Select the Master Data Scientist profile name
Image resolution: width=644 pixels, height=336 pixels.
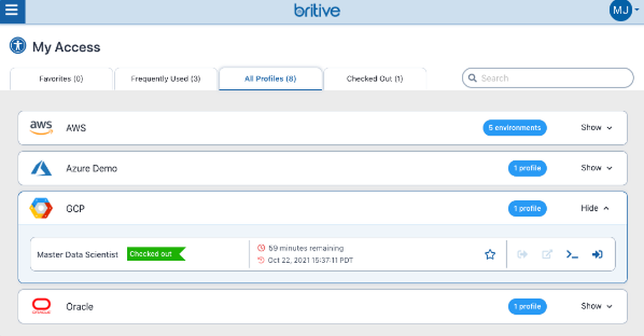coord(78,255)
